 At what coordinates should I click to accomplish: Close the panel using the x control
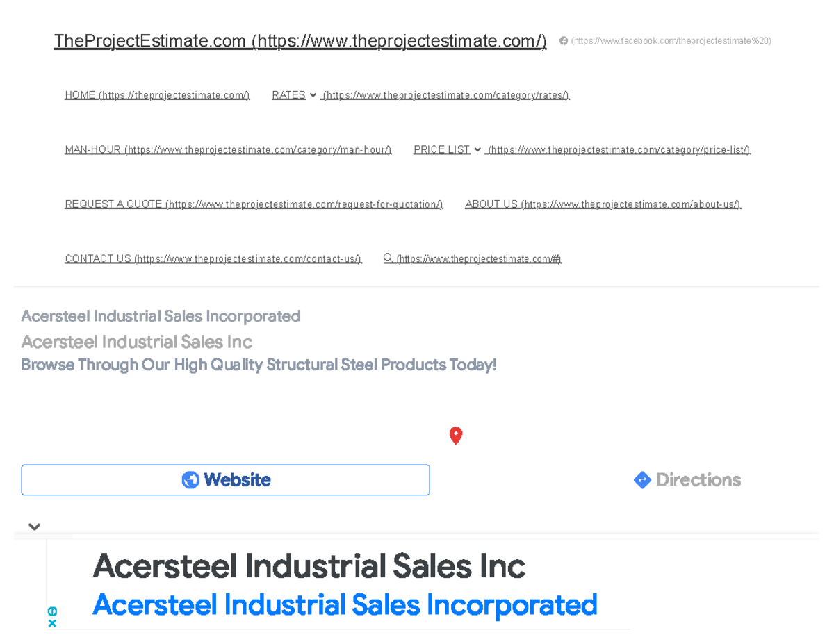pos(52,622)
